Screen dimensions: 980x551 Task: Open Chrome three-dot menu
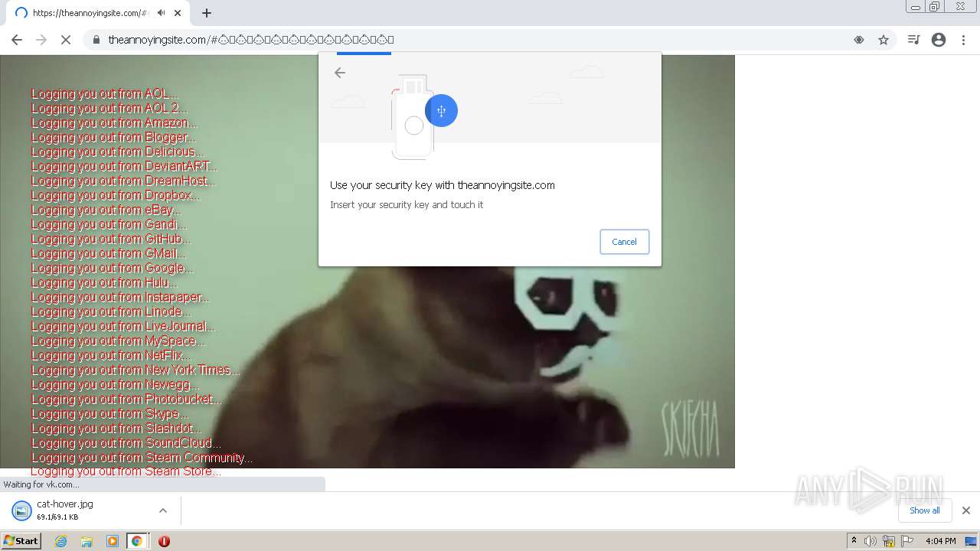pos(963,40)
